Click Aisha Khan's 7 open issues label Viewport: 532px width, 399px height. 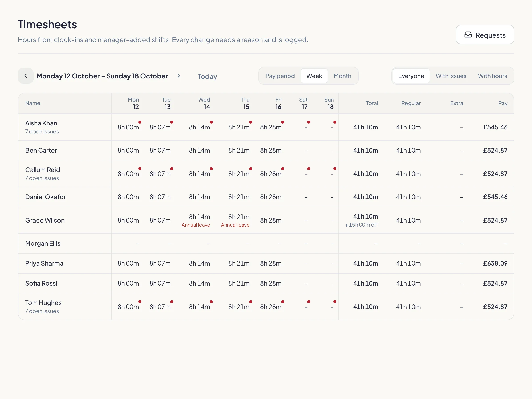(42, 131)
